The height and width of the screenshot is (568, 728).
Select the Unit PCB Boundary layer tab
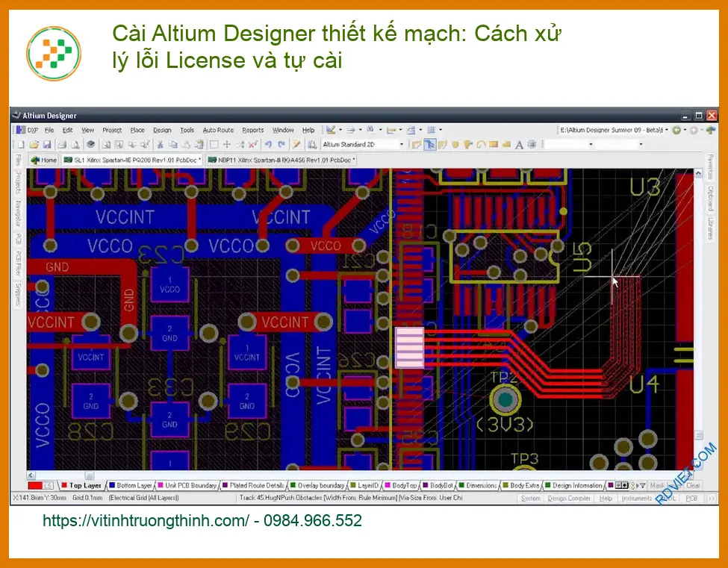coord(187,485)
